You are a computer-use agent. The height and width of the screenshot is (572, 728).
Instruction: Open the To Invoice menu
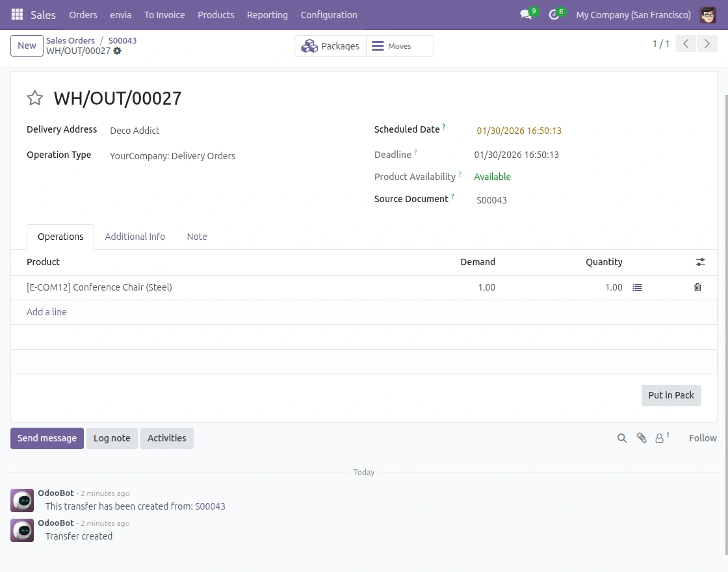click(x=164, y=15)
